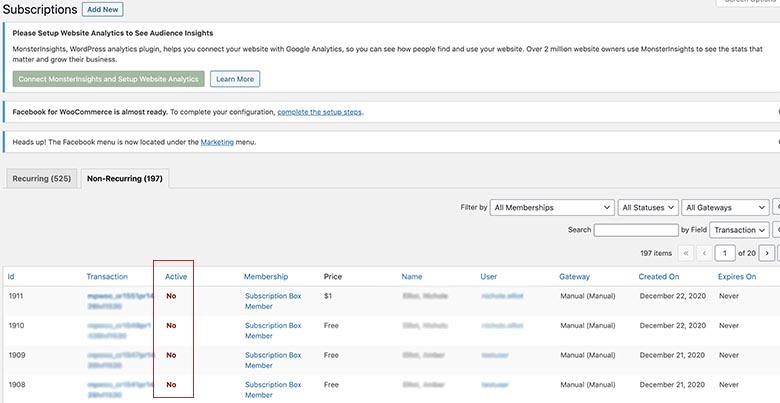Image resolution: width=780 pixels, height=403 pixels.
Task: Click Id '1911' cell
Action: 16,296
